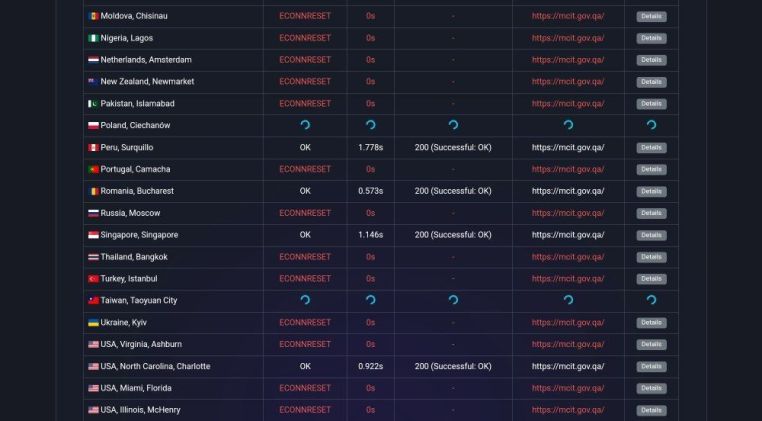Click the Nigeria flag icon
This screenshot has width=762, height=421.
[x=93, y=38]
